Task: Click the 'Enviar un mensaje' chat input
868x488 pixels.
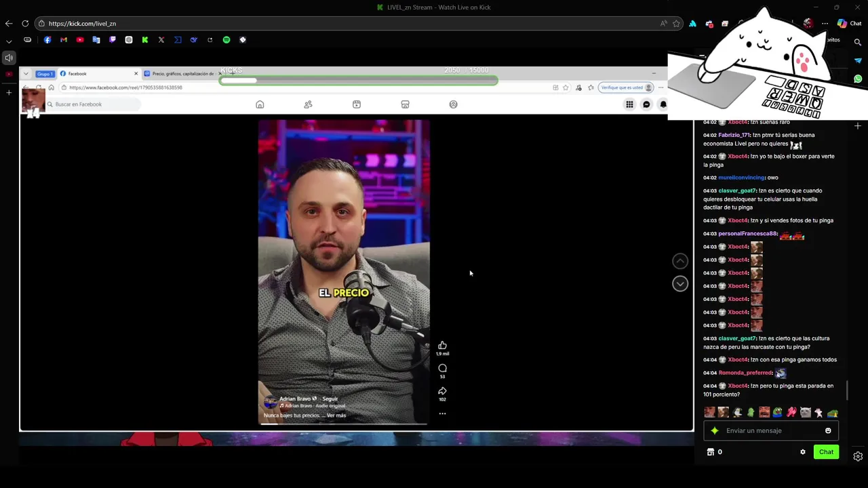Action: click(x=771, y=430)
